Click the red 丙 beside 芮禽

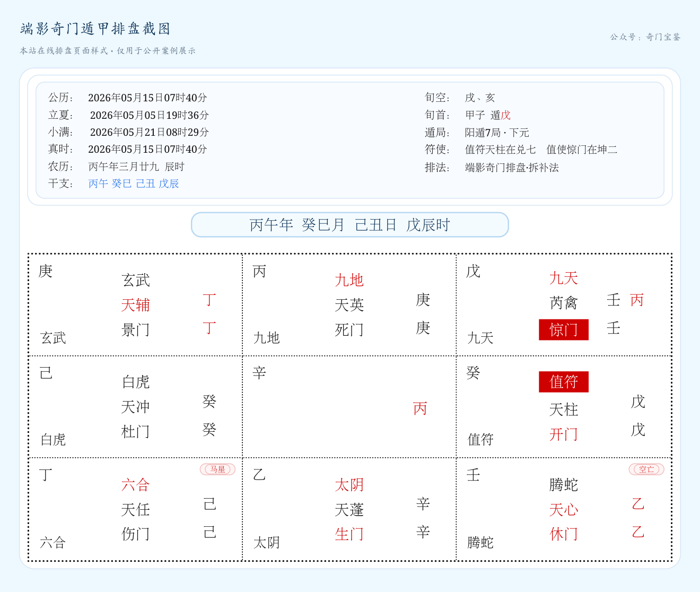click(x=637, y=300)
